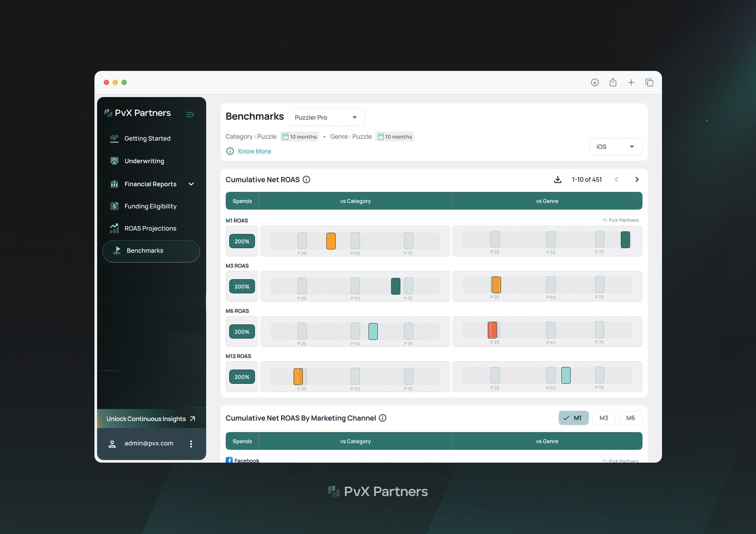Click the Know More link
Screen dimensions: 756x534
[x=254, y=151]
